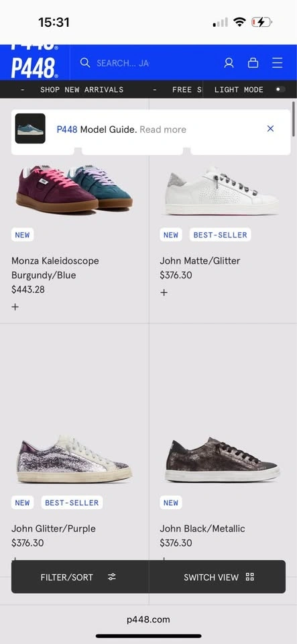Screen dimensions: 297x644
Task: Open the hamburger menu icon
Action: point(278,63)
